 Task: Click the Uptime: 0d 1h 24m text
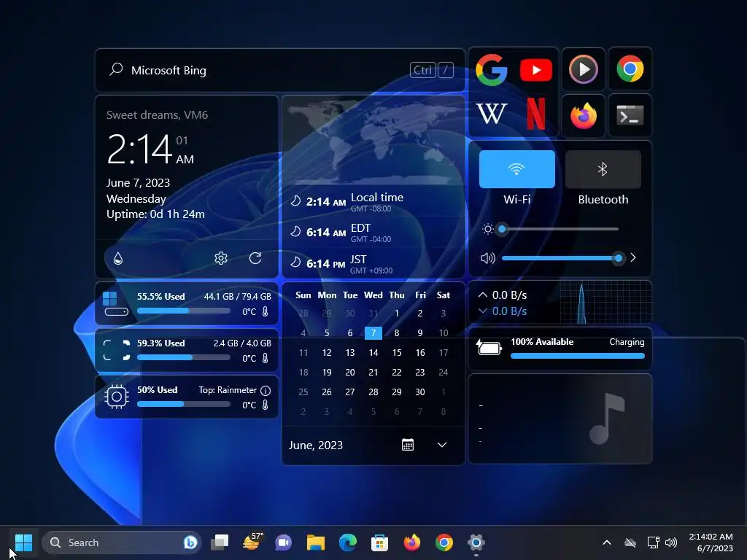(156, 214)
